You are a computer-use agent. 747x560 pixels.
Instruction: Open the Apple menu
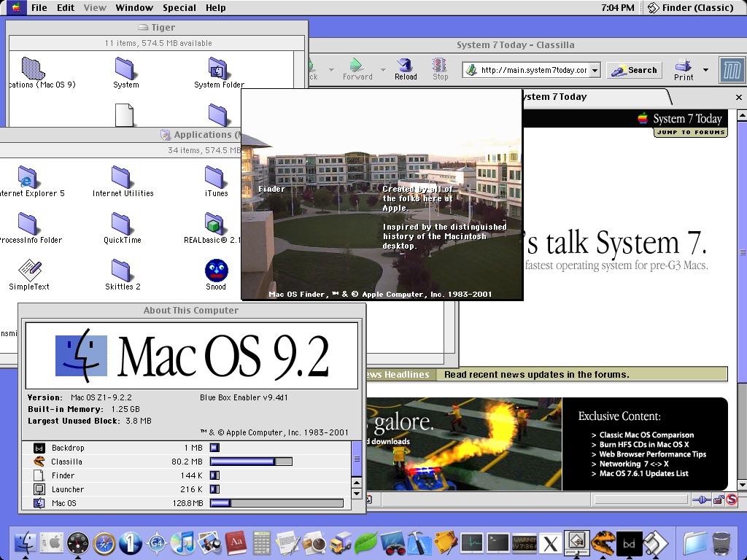coord(16,7)
